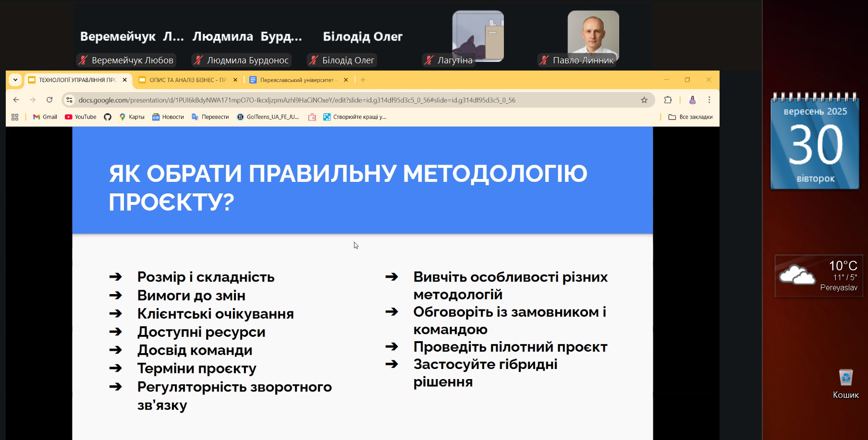Open the Chrome three-dot menu
This screenshot has width=868, height=440.
point(709,100)
